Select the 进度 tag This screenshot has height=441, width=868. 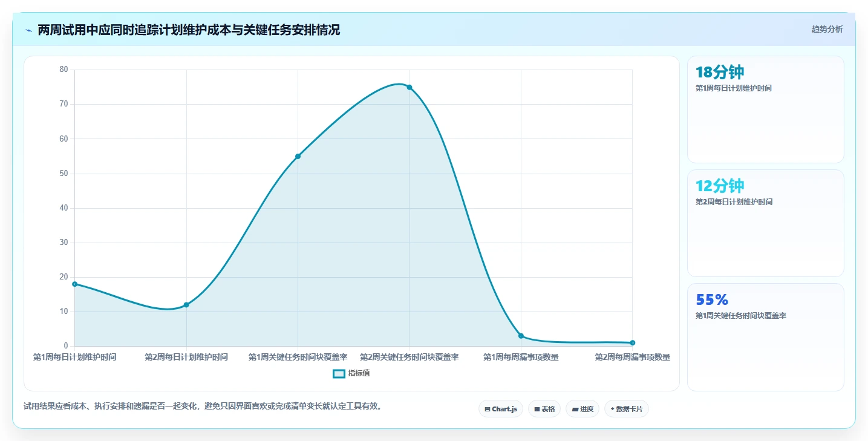[582, 409]
